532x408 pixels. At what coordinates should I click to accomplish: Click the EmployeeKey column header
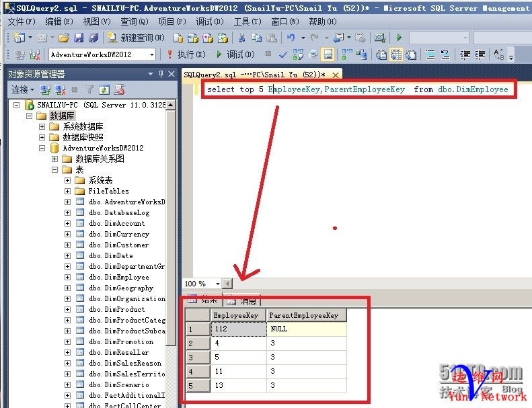tap(238, 315)
